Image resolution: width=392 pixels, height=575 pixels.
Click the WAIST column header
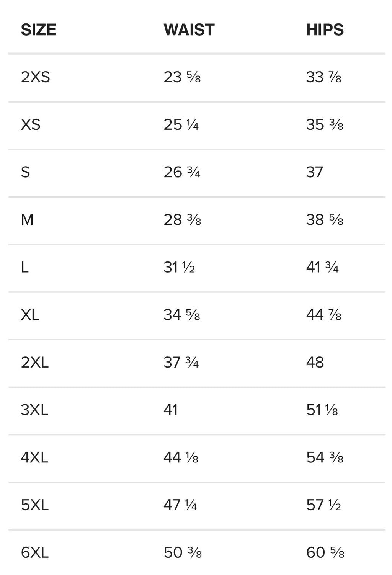click(189, 30)
